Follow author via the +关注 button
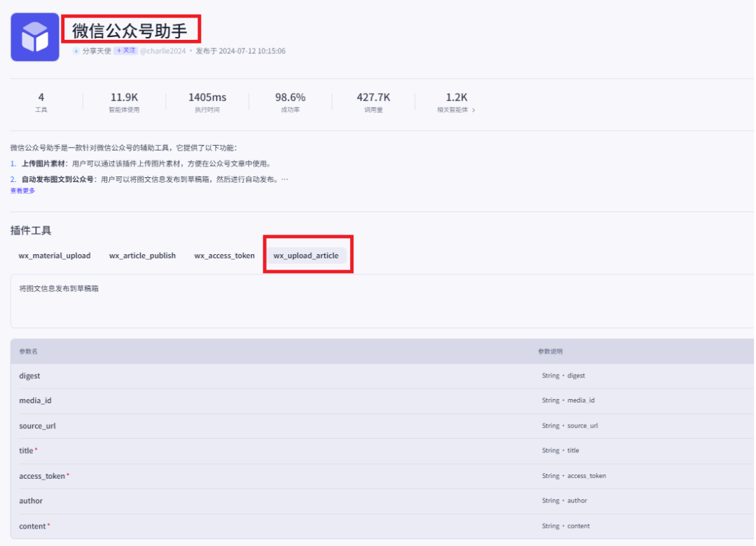Screen dimensions: 756x546 pyautogui.click(x=125, y=50)
